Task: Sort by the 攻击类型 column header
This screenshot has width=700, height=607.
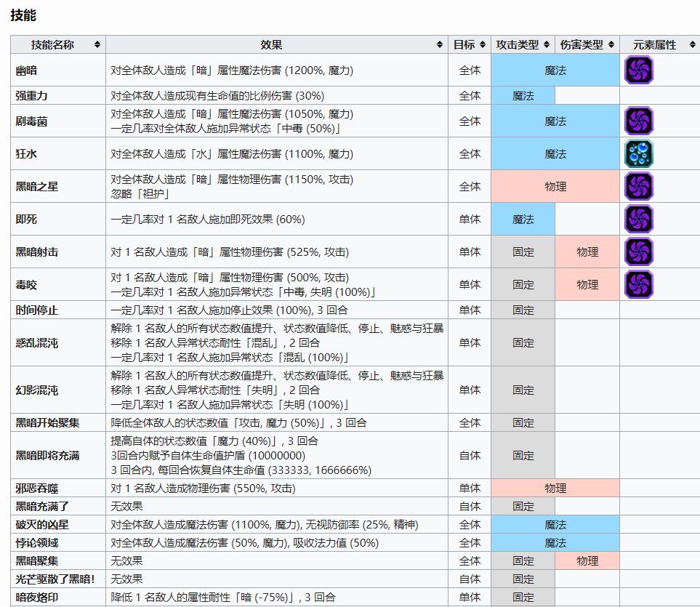Action: point(523,44)
